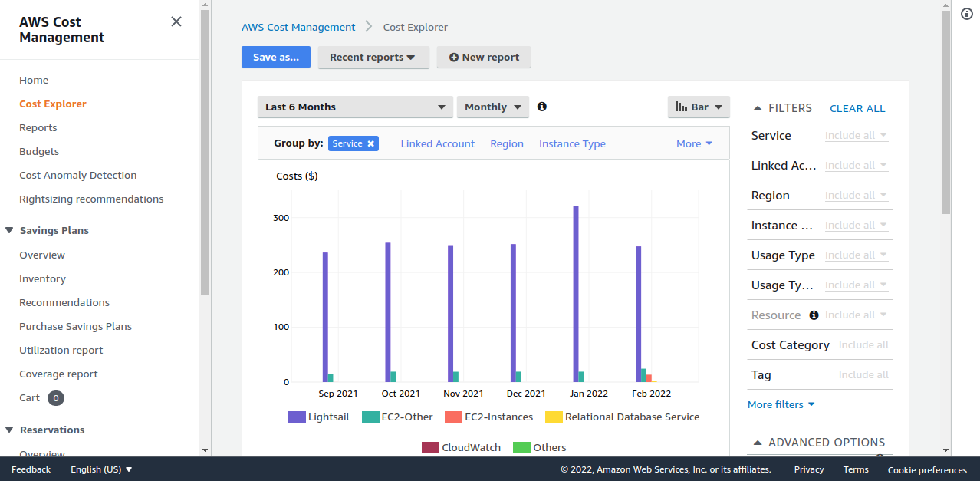Remove the Service group-by tag
Image resolution: width=980 pixels, height=481 pixels.
click(x=371, y=143)
